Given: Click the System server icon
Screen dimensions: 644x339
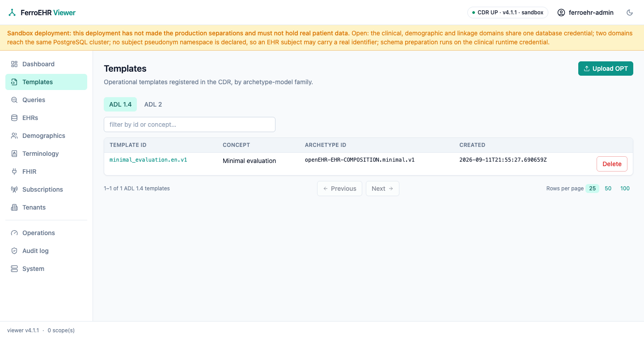Looking at the screenshot, I should point(14,269).
